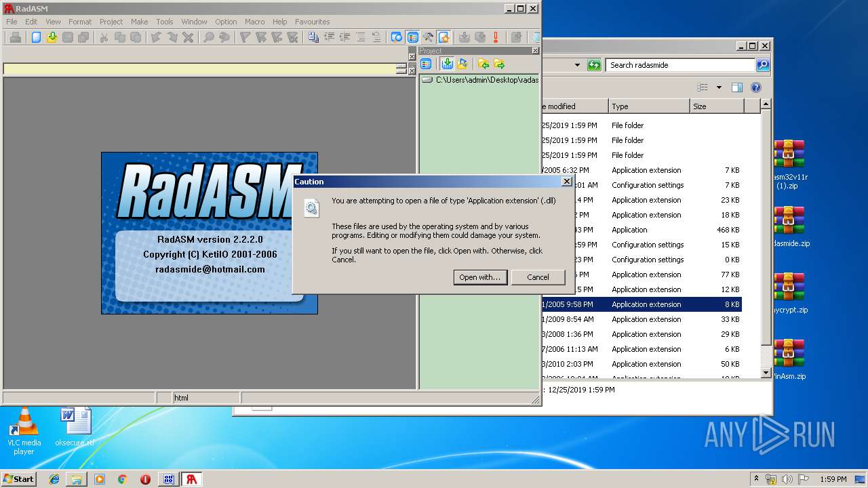Click the Toggle Bookmark flag icon
The width and height of the screenshot is (868, 488).
click(x=245, y=37)
